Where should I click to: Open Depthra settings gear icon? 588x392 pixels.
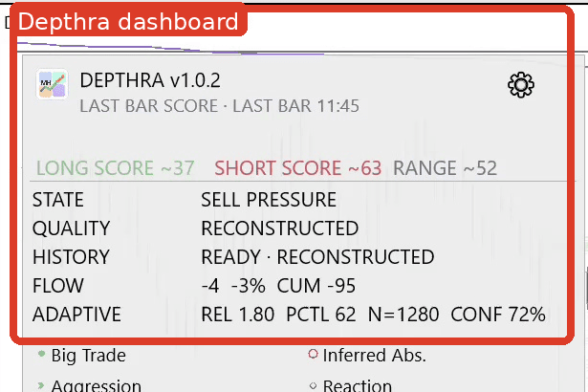coord(521,85)
